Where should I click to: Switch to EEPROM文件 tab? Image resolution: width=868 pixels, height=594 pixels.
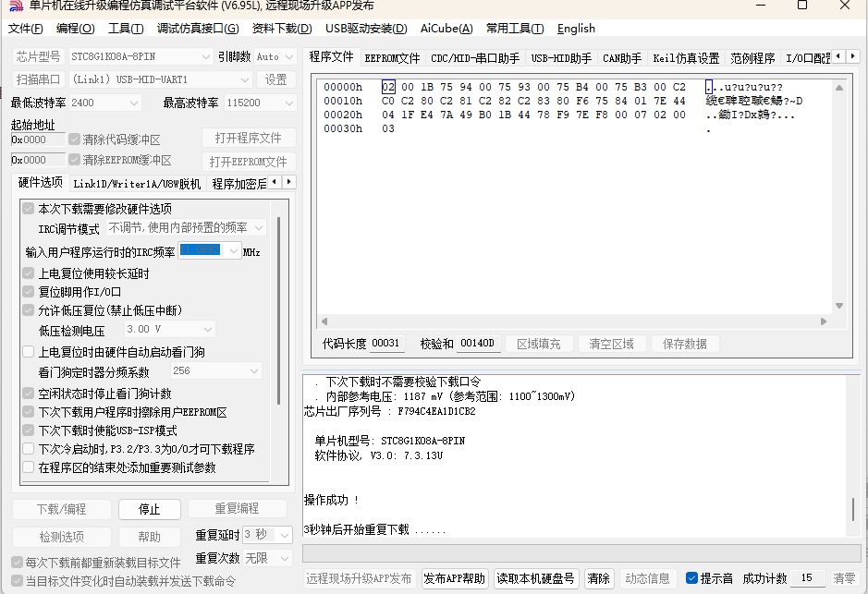(x=392, y=58)
